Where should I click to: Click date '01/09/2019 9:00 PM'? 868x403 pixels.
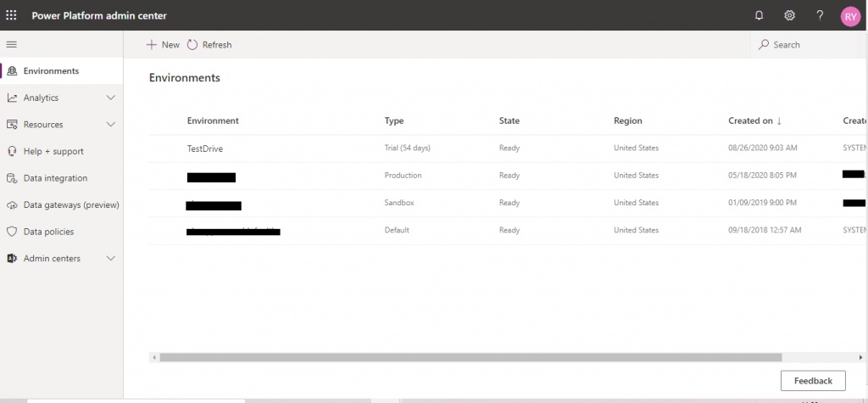click(762, 203)
